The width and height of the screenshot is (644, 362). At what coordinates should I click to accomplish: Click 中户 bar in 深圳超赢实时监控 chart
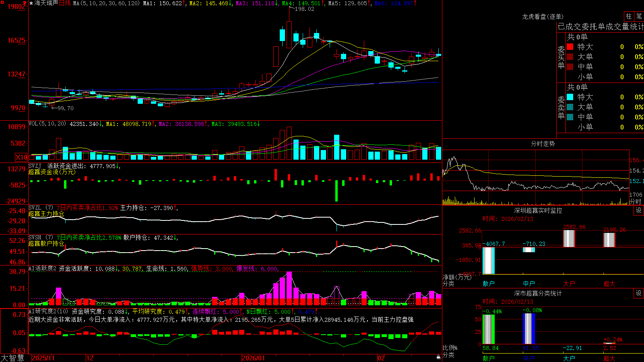pyautogui.click(x=529, y=250)
